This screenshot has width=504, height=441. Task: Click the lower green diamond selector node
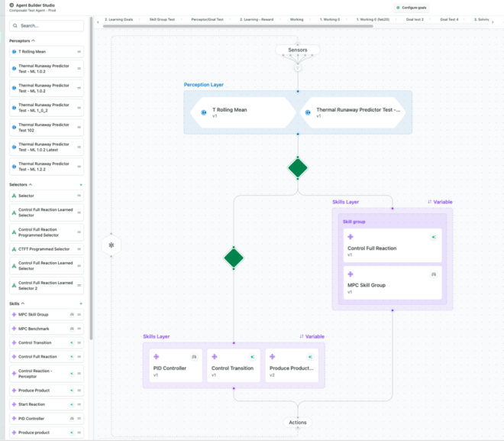[234, 258]
